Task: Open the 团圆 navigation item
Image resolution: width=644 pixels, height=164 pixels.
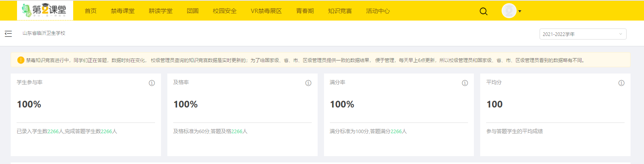Action: tap(193, 11)
